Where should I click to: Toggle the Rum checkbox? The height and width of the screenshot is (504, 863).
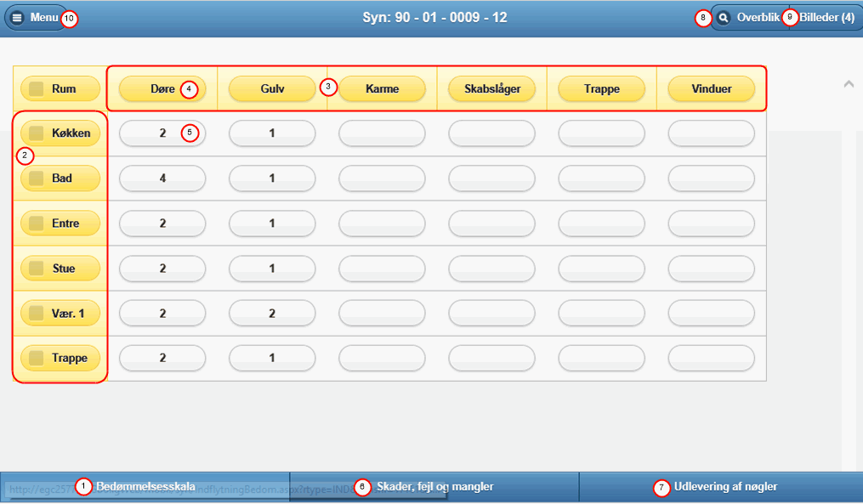pyautogui.click(x=37, y=88)
